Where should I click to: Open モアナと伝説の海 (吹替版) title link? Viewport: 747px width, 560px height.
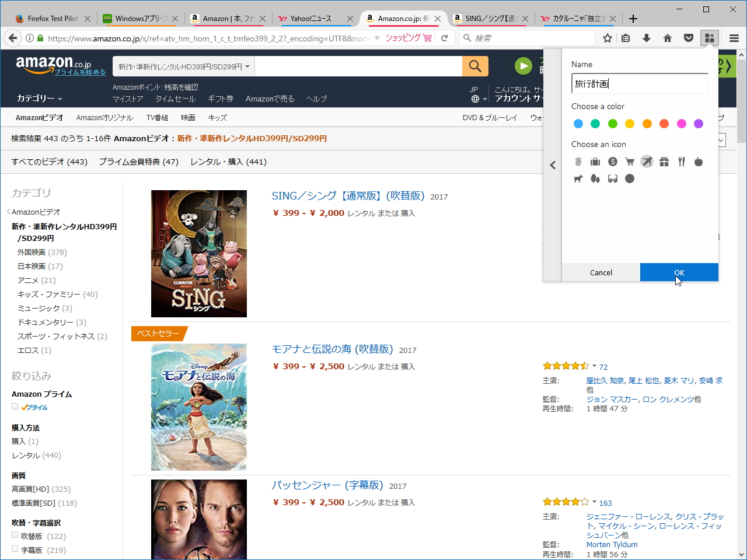[x=333, y=349]
